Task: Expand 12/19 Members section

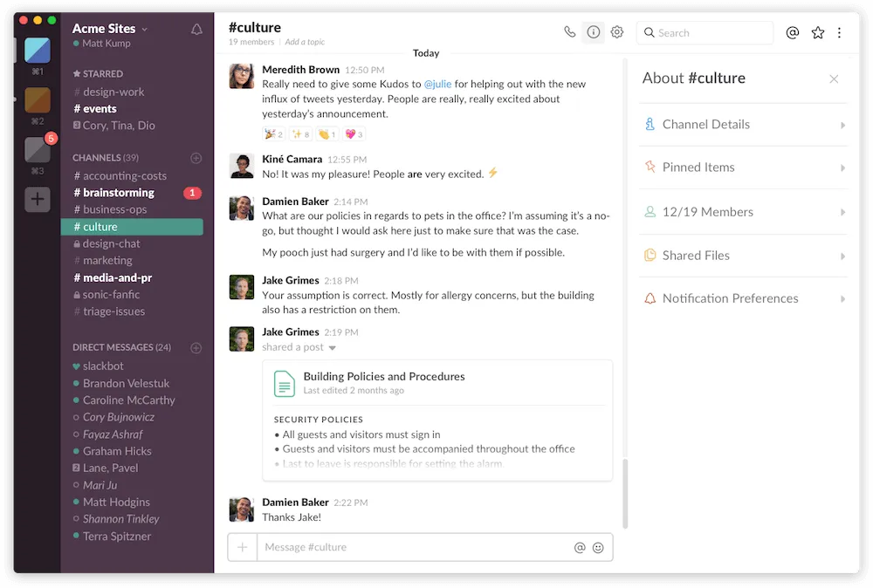Action: 743,212
